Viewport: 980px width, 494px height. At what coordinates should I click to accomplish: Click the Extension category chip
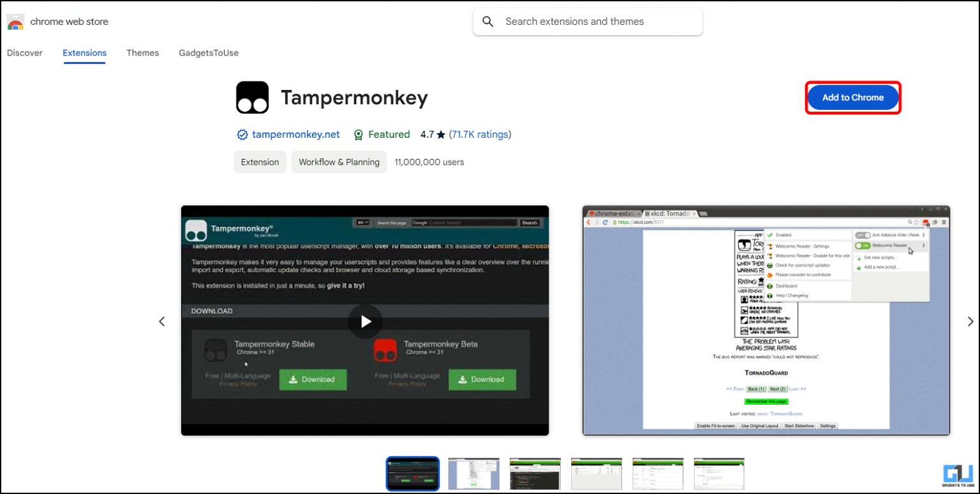[x=260, y=162]
